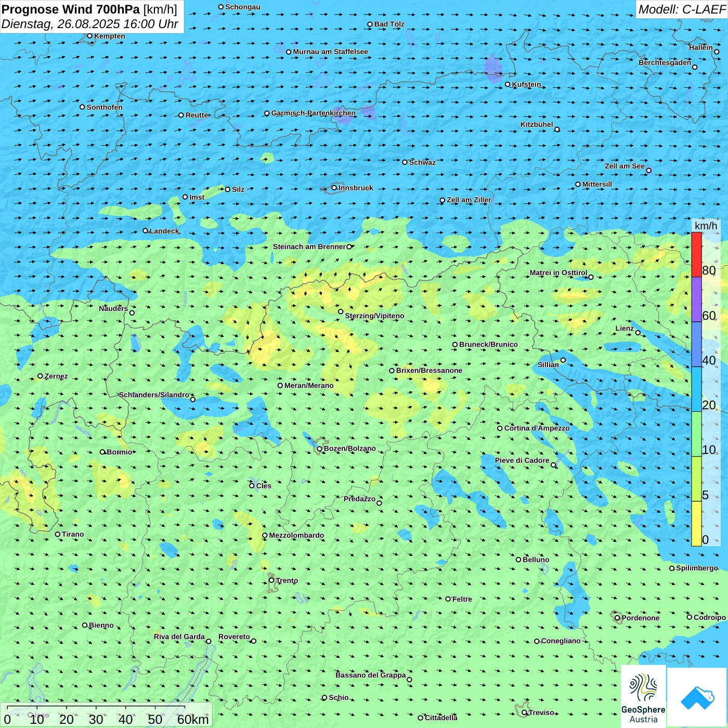Click the blue cloud logo icon

[x=697, y=697]
